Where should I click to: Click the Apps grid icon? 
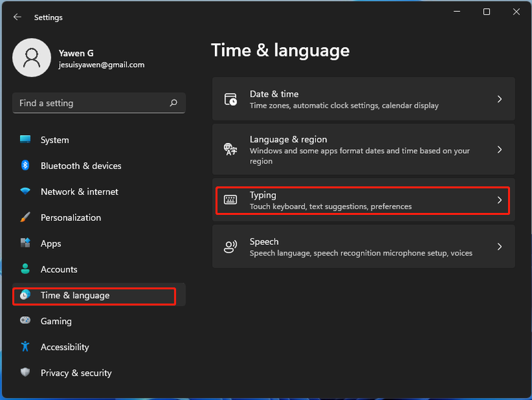point(25,243)
